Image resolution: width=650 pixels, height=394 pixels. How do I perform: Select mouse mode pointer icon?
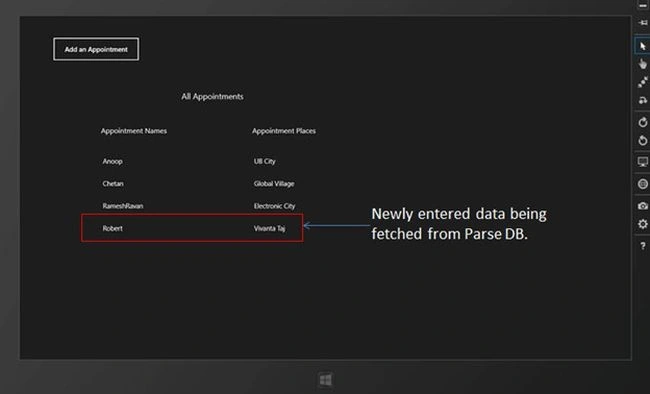point(643,46)
